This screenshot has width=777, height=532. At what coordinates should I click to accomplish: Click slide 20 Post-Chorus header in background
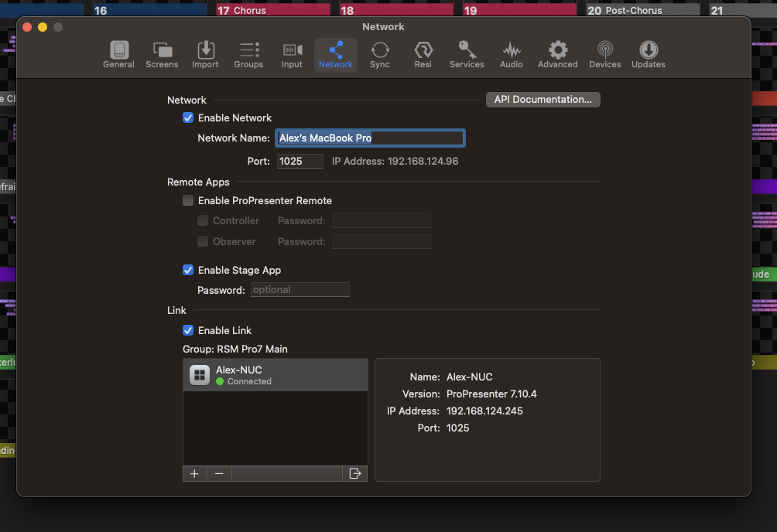[642, 9]
